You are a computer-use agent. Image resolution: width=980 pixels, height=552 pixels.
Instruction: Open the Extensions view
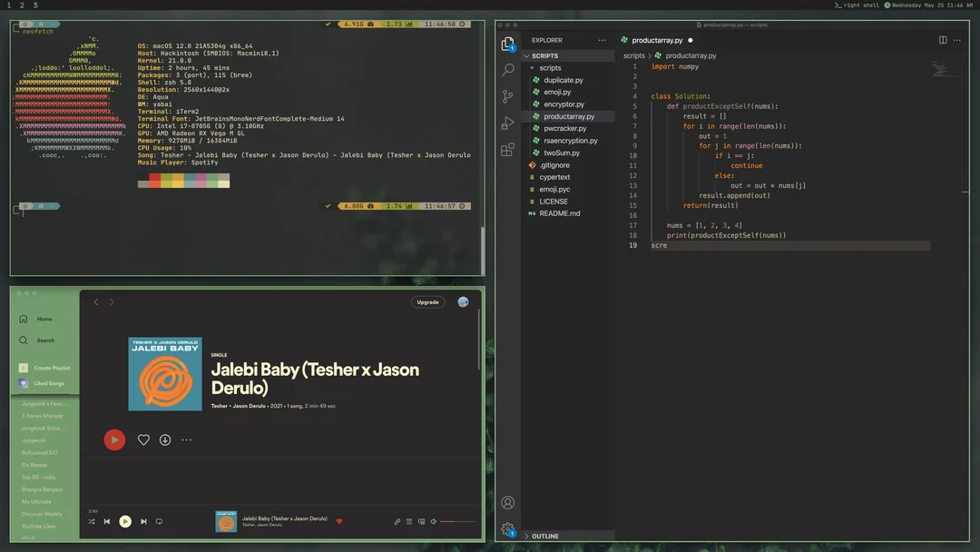(x=508, y=150)
